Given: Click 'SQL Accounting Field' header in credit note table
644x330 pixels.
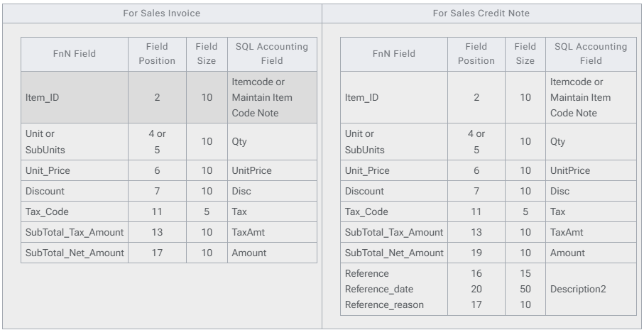Looking at the screenshot, I should coord(591,53).
